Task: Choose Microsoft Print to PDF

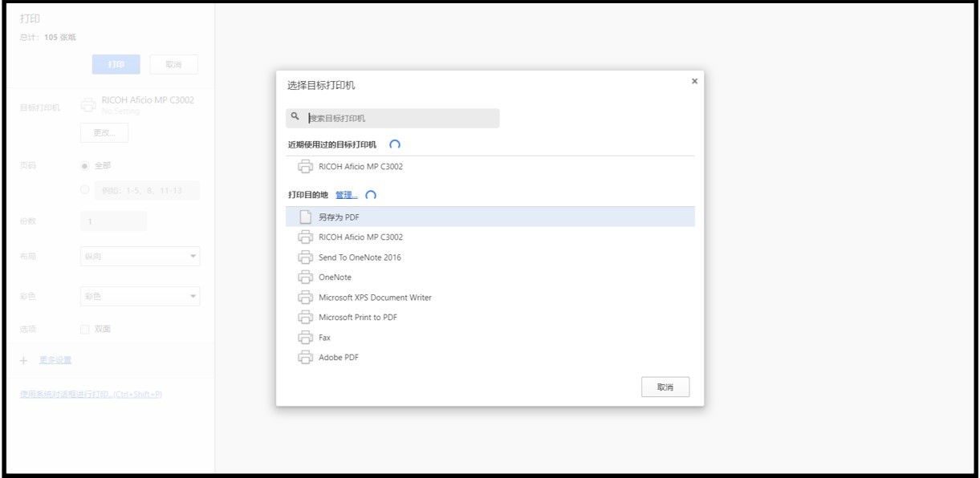Action: click(x=490, y=318)
